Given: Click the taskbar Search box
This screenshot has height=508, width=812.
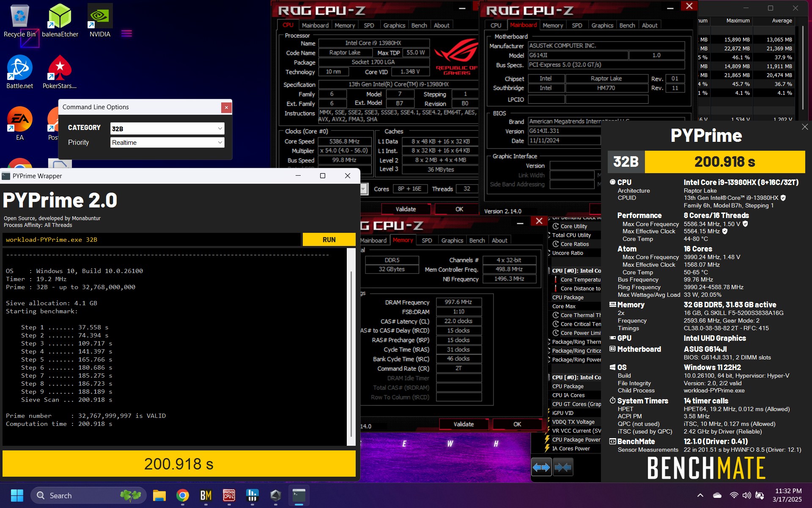Looking at the screenshot, I should click(88, 495).
